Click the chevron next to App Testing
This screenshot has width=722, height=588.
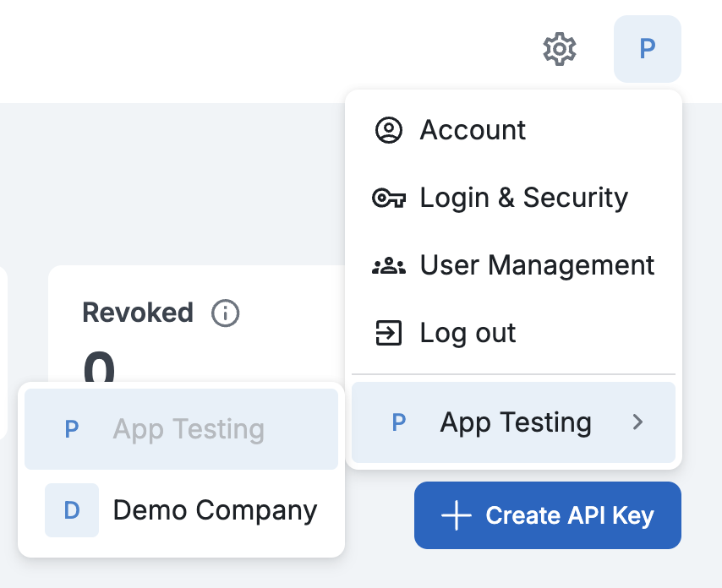637,422
